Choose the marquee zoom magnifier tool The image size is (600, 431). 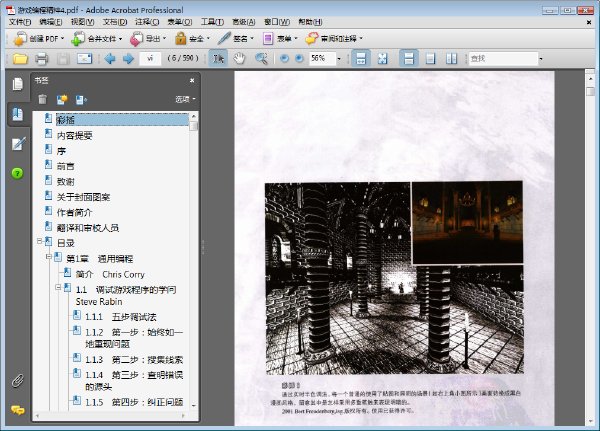[x=261, y=59]
